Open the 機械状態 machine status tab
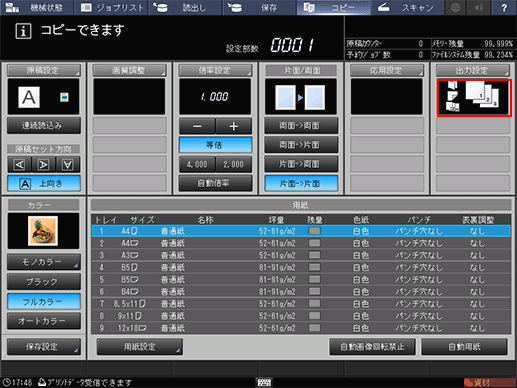Viewport: 517px width, 388px height. tap(37, 7)
